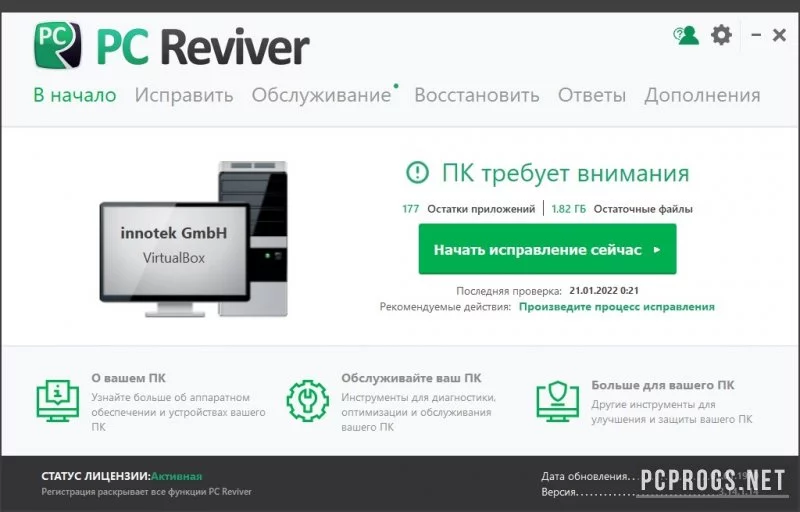This screenshot has height=512, width=800.
Task: Go to the 'Восстановить' tab
Action: (x=477, y=95)
